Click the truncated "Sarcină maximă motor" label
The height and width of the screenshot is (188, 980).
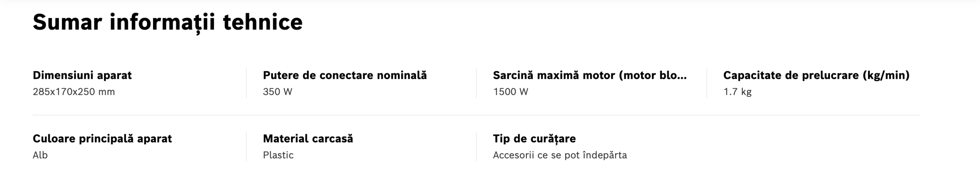point(590,75)
